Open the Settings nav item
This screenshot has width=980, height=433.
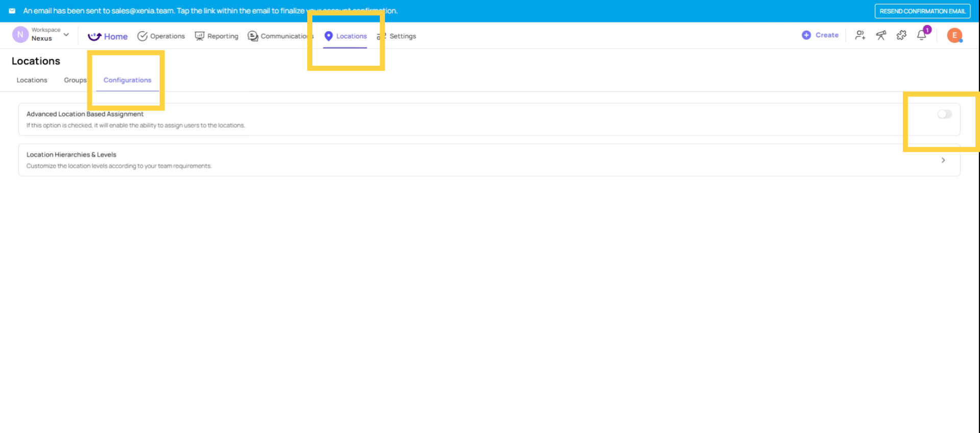(397, 36)
